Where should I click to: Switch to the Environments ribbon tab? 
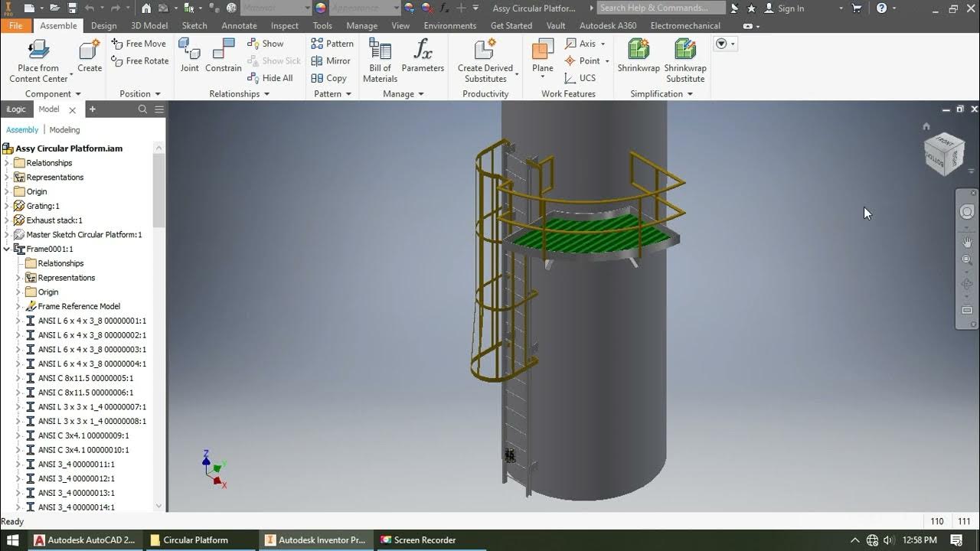pos(450,25)
